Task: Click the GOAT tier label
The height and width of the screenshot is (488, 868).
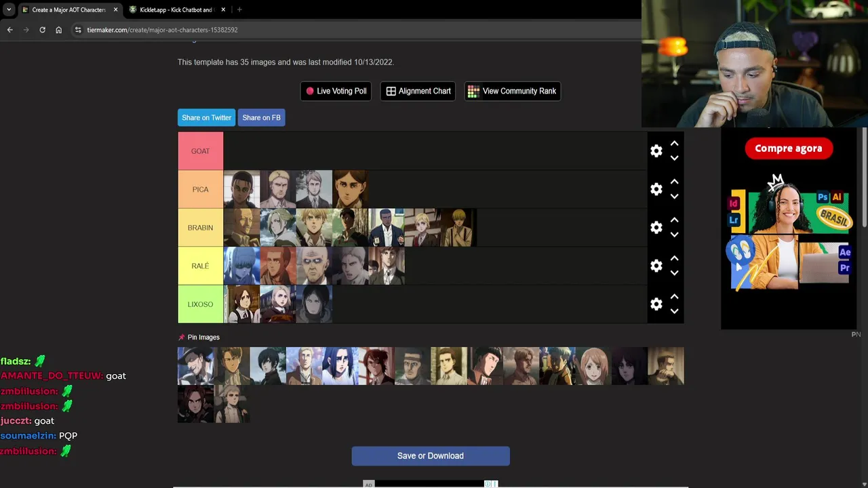Action: (x=200, y=151)
